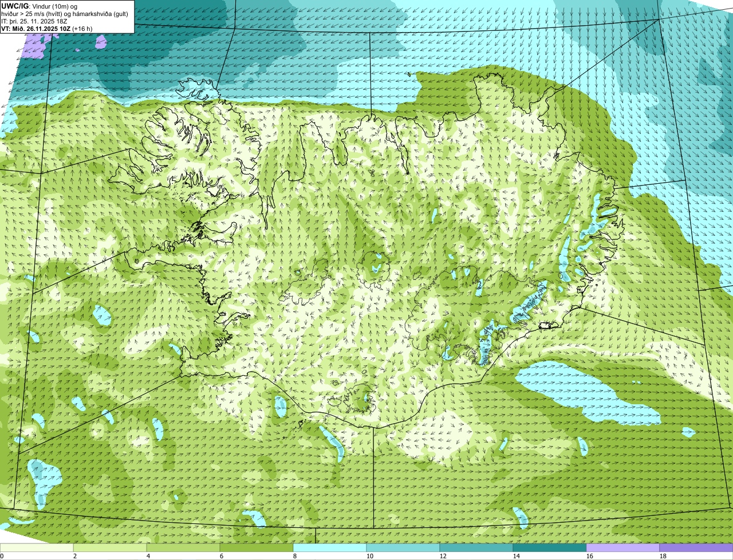
Task: Click the 0–2 m/s pale cream legend swatch
Action: click(x=37, y=548)
